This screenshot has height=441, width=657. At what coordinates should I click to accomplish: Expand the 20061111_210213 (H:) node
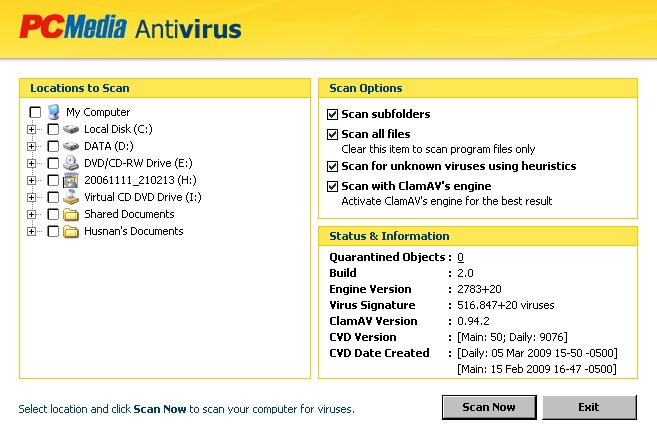(31, 180)
